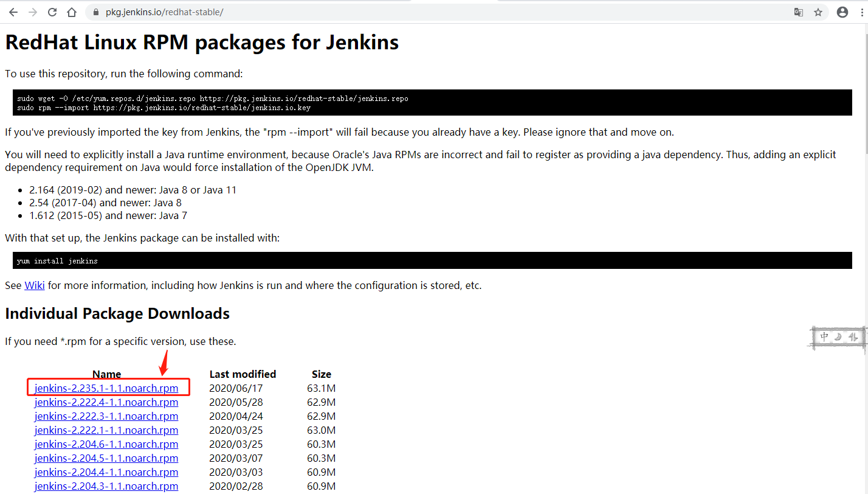
Task: Download jenkins-2.235.1-1.1.noarch.rpm
Action: pos(106,388)
